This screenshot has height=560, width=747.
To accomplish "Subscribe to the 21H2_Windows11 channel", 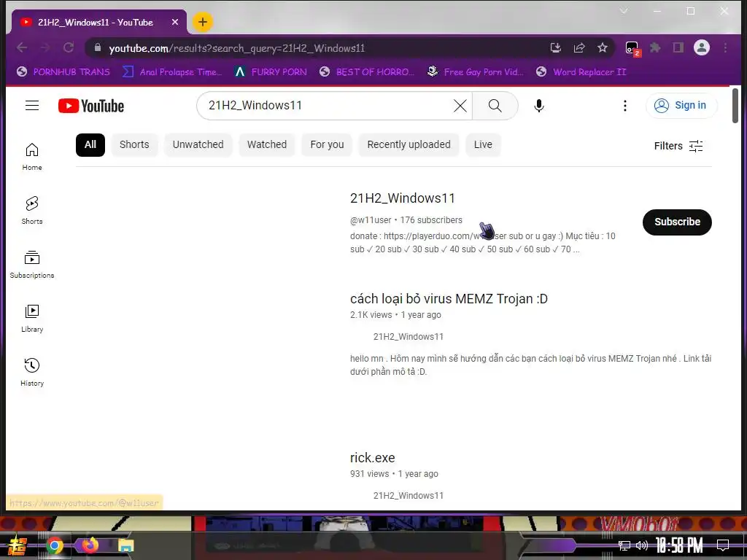I will point(677,222).
